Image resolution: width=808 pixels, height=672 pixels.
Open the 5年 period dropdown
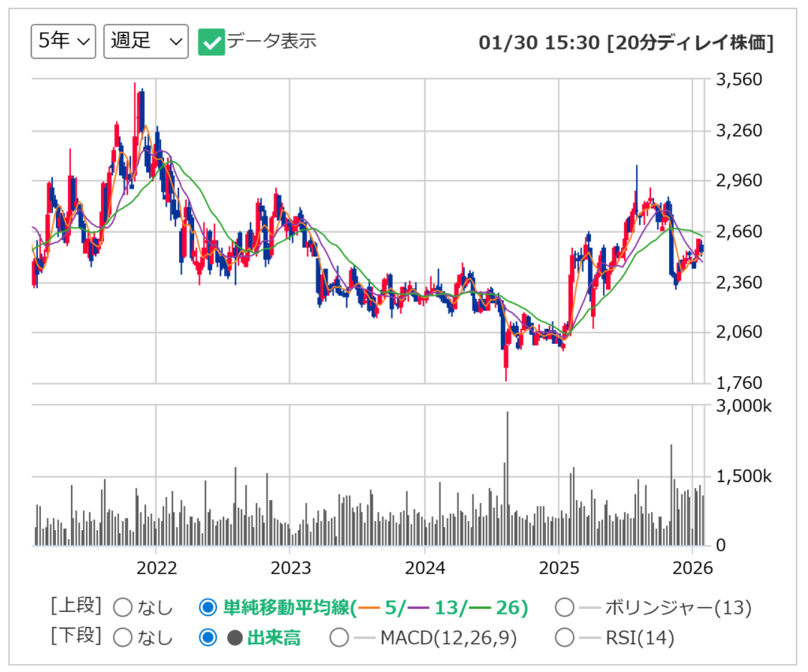point(62,41)
